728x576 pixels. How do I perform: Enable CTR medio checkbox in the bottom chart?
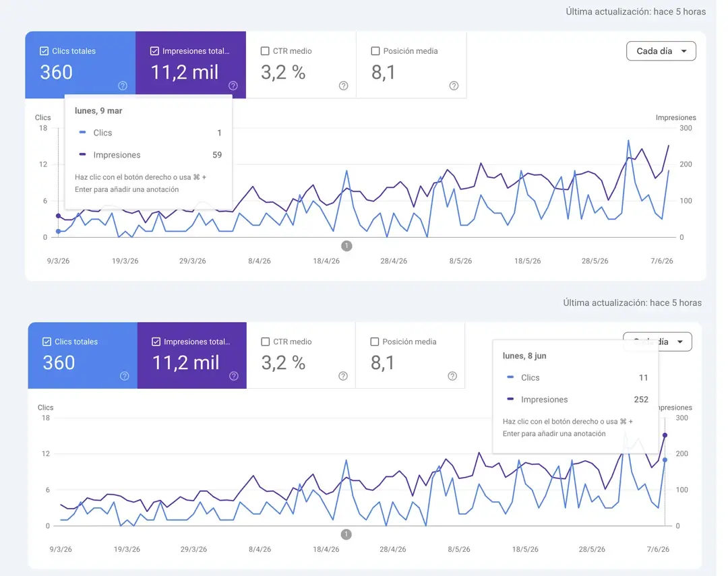pos(266,342)
